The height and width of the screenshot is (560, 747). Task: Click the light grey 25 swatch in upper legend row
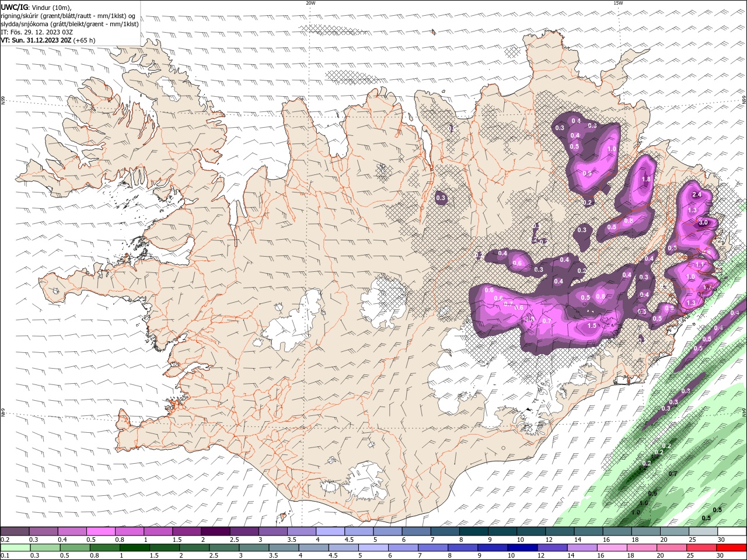pyautogui.click(x=703, y=531)
